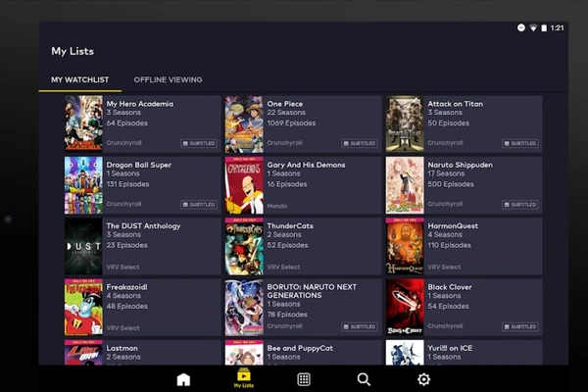
Task: Switch to the MY WATCHLIST tab
Action: 80,80
